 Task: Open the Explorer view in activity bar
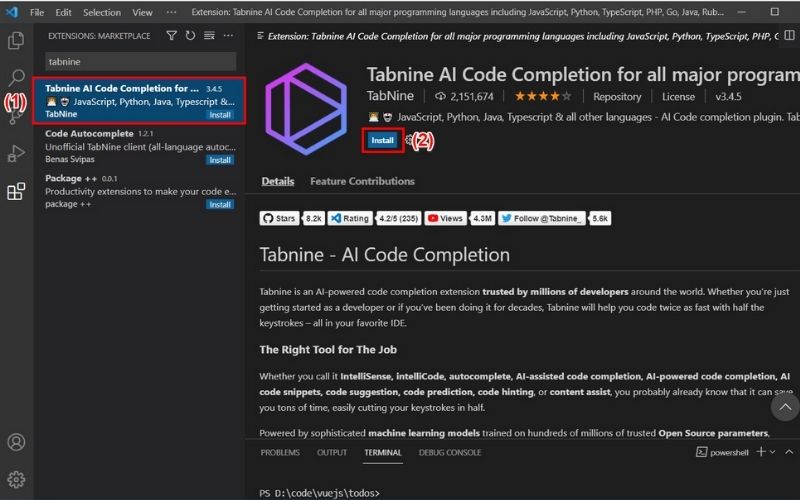(x=16, y=40)
